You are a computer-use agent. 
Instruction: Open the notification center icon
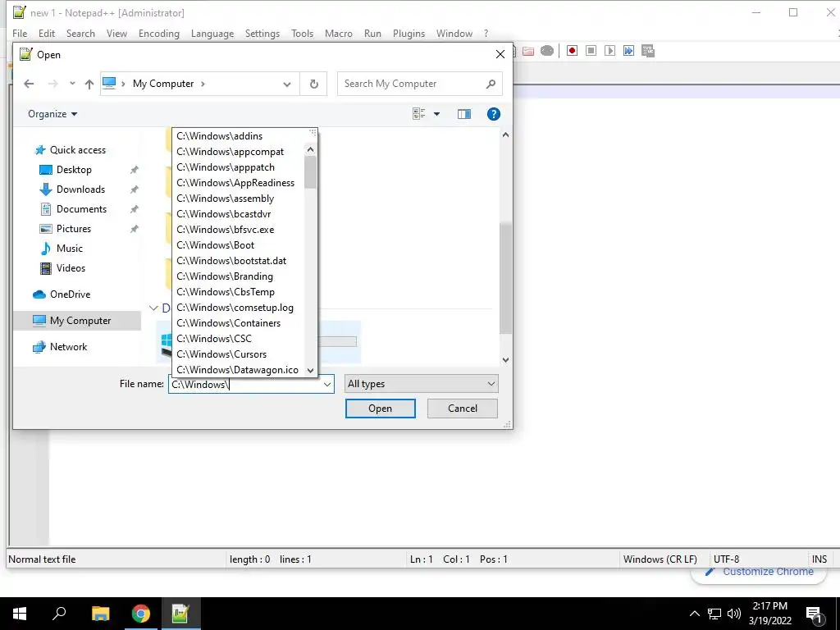tap(815, 614)
